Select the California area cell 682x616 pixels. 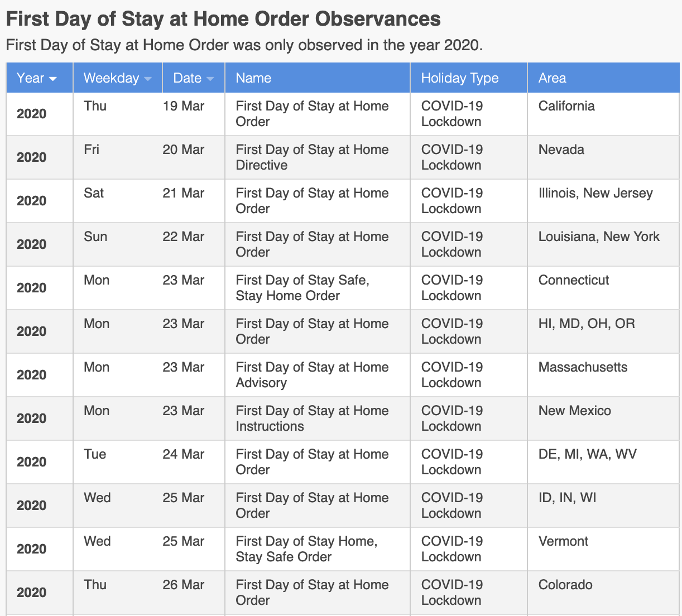pyautogui.click(x=566, y=106)
